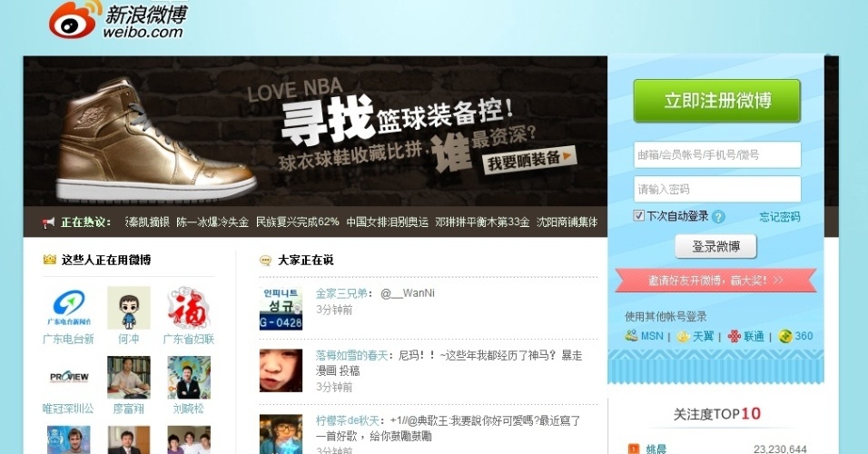868x454 pixels.
Task: Open trending topic 中国女排泪别奥运
Action: click(x=388, y=222)
